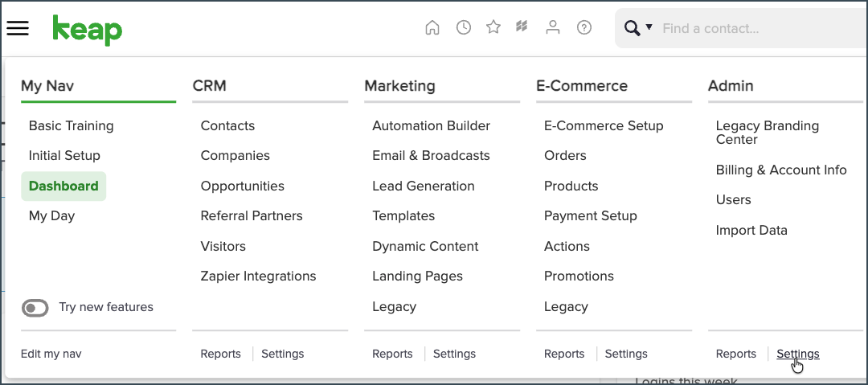Open My Day
This screenshot has width=868, height=385.
point(51,216)
